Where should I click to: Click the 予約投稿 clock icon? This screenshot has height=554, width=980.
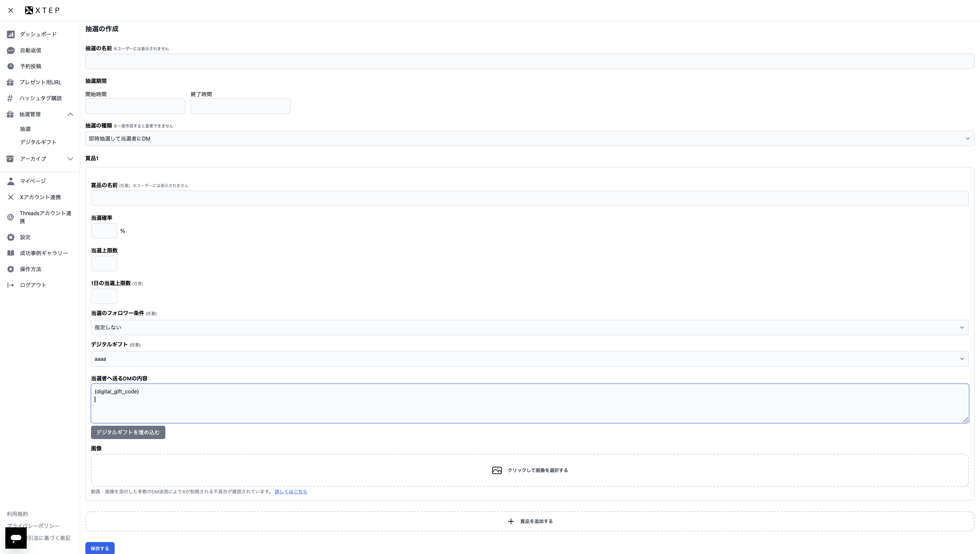click(x=11, y=66)
